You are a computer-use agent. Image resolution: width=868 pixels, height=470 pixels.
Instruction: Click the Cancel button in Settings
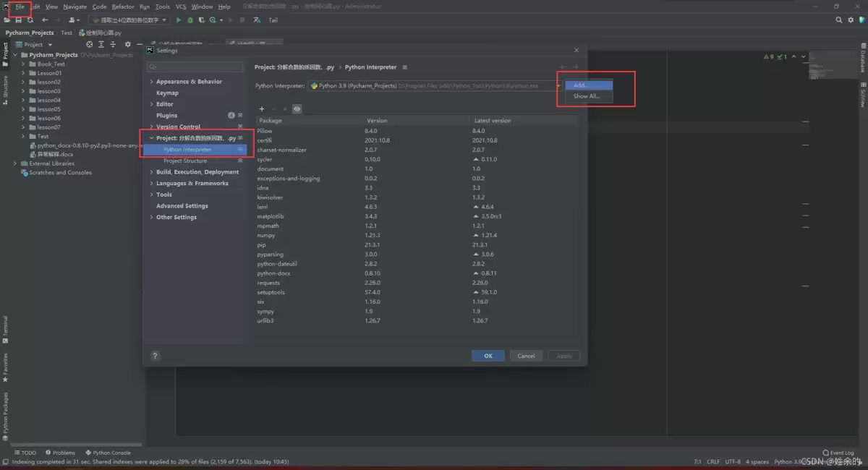pyautogui.click(x=527, y=356)
